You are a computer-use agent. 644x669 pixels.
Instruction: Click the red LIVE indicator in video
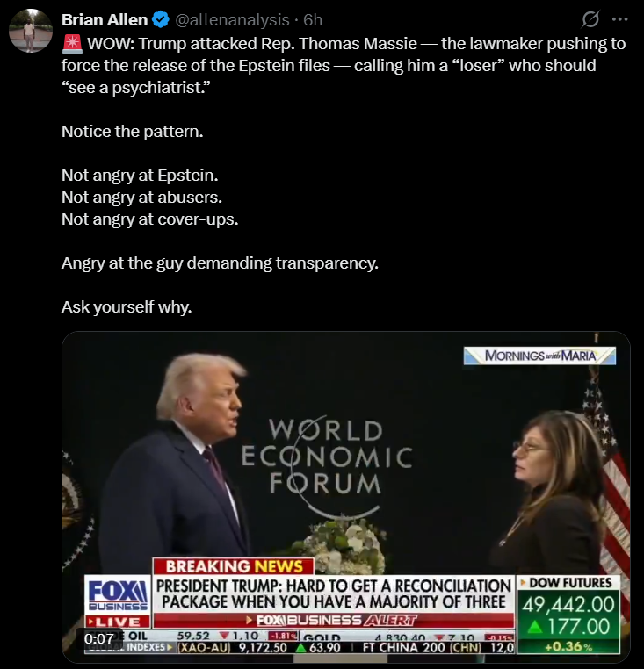pyautogui.click(x=118, y=622)
